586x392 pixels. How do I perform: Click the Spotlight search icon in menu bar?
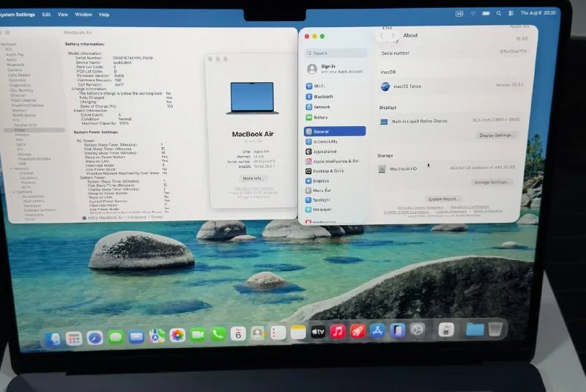[x=499, y=13]
